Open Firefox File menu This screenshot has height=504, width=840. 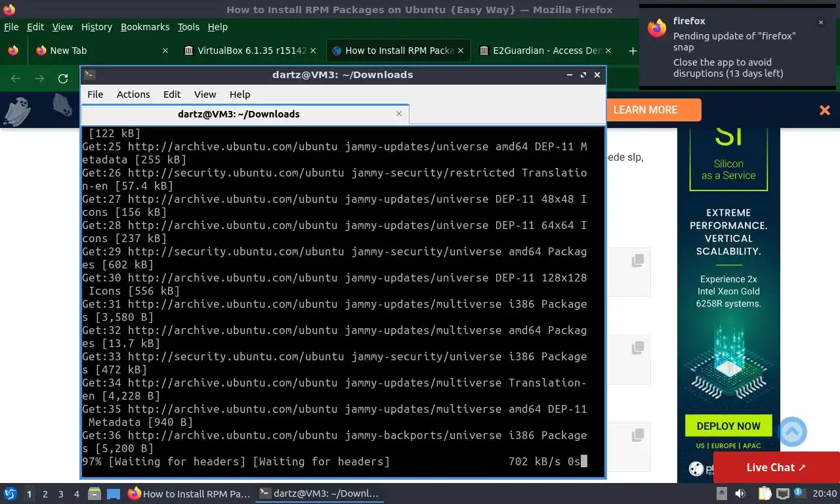point(11,27)
